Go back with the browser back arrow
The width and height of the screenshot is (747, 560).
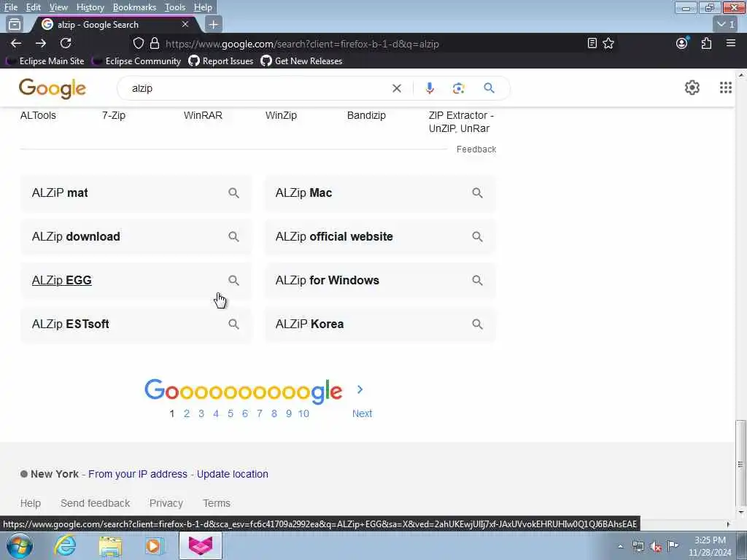coord(16,43)
